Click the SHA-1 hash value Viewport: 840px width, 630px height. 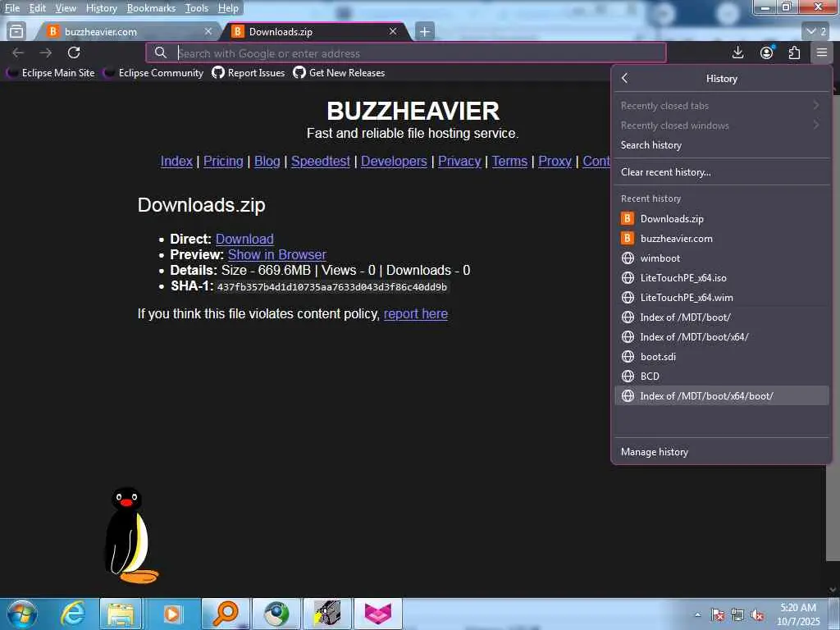tap(331, 287)
